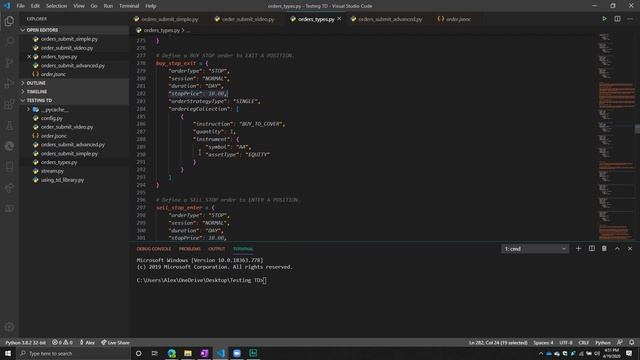This screenshot has width=640, height=360.
Task: Close the terminal panel
Action: (630, 249)
